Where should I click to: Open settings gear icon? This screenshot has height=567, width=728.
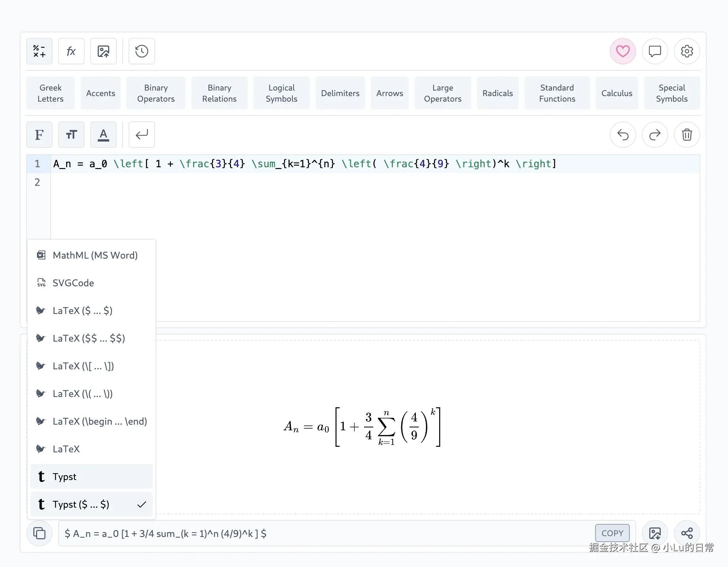pos(687,51)
